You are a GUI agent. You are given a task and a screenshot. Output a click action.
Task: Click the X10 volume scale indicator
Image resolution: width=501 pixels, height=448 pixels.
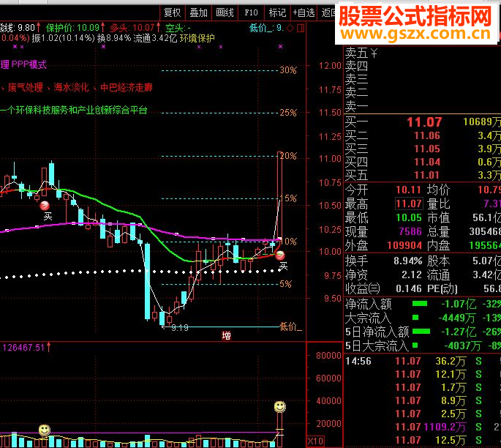point(315,441)
